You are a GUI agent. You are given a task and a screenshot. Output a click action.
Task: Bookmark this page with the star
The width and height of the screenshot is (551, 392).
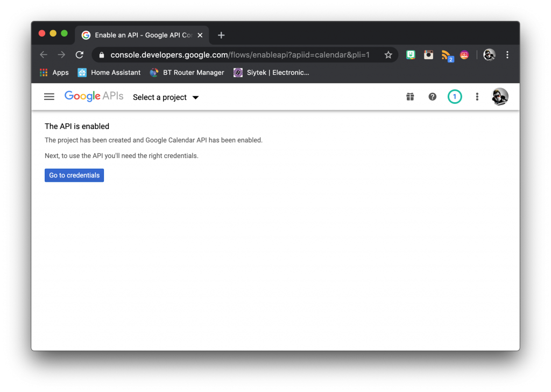388,55
